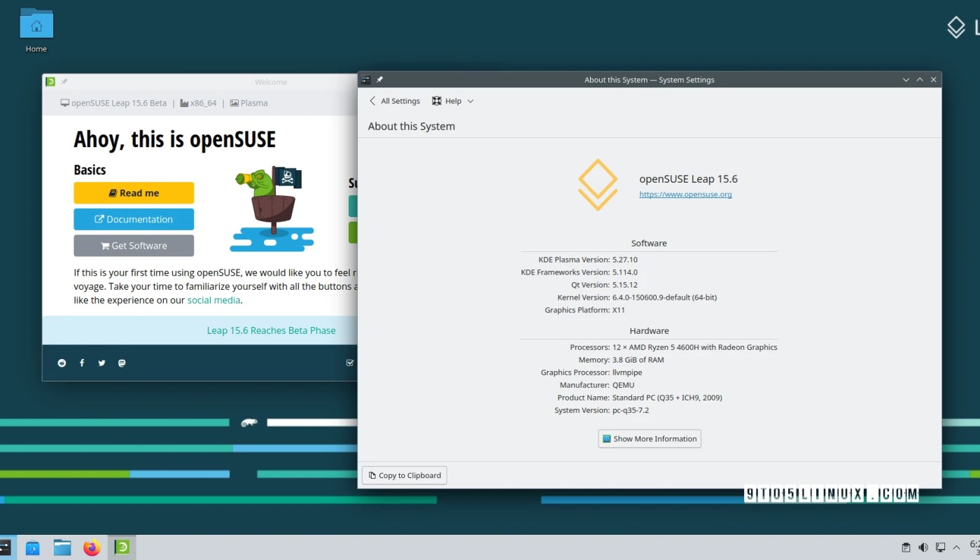Select the Kernel Version value text
Viewport: 980px width, 560px height.
coord(664,297)
